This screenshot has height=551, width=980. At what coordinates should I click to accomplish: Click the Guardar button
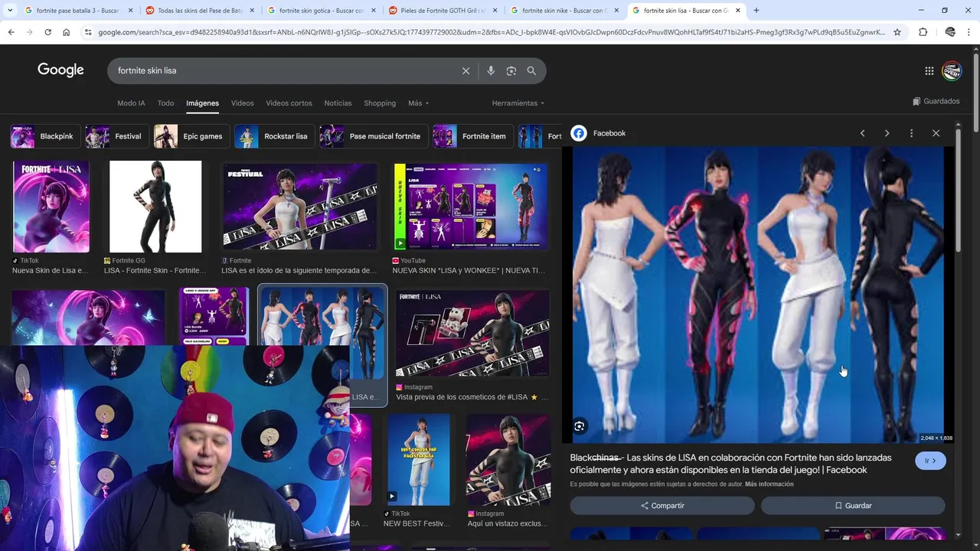coord(853,506)
